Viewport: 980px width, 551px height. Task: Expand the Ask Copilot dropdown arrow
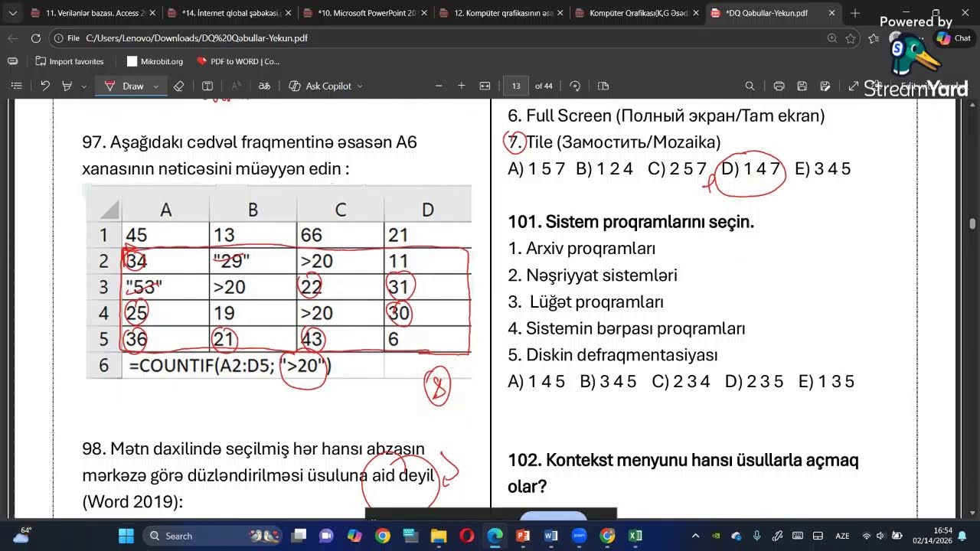pyautogui.click(x=360, y=86)
